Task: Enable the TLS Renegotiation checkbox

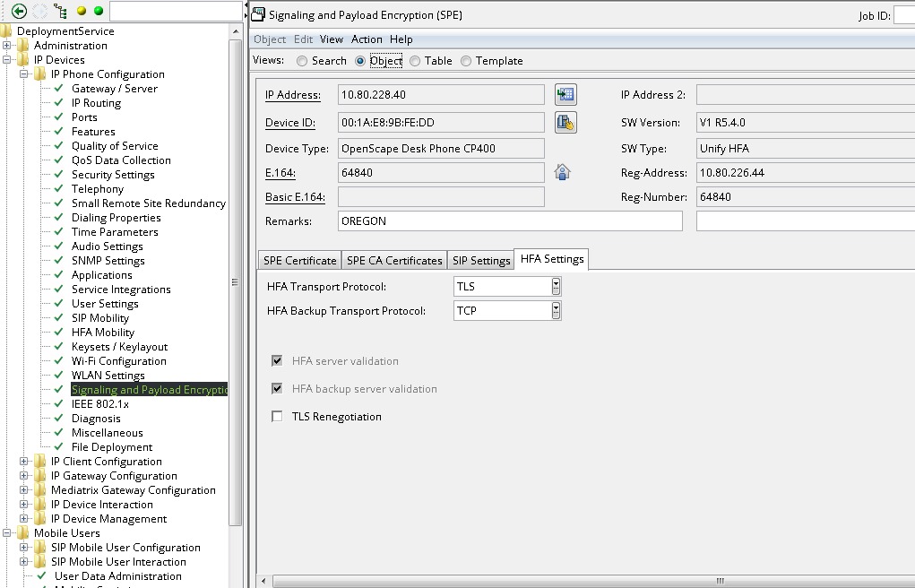Action: (x=277, y=416)
